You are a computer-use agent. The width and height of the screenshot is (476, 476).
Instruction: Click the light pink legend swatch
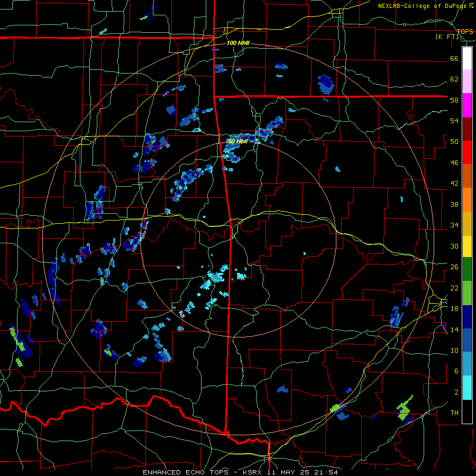[467, 81]
